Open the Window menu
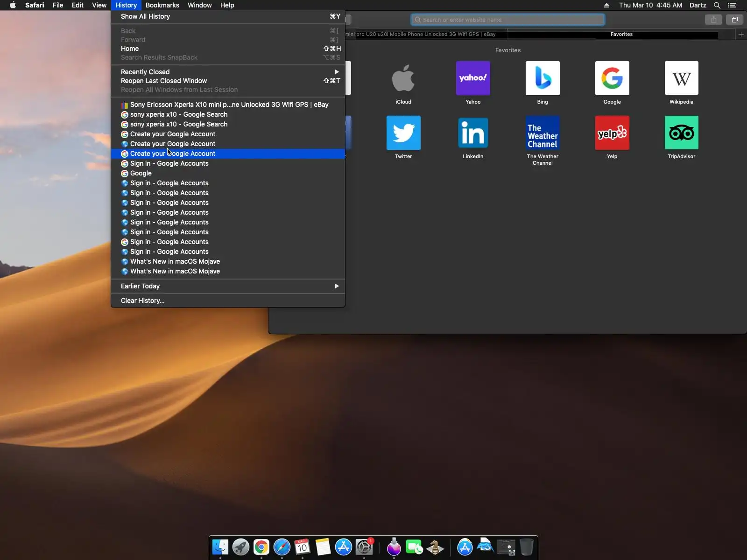The width and height of the screenshot is (747, 560). click(199, 5)
